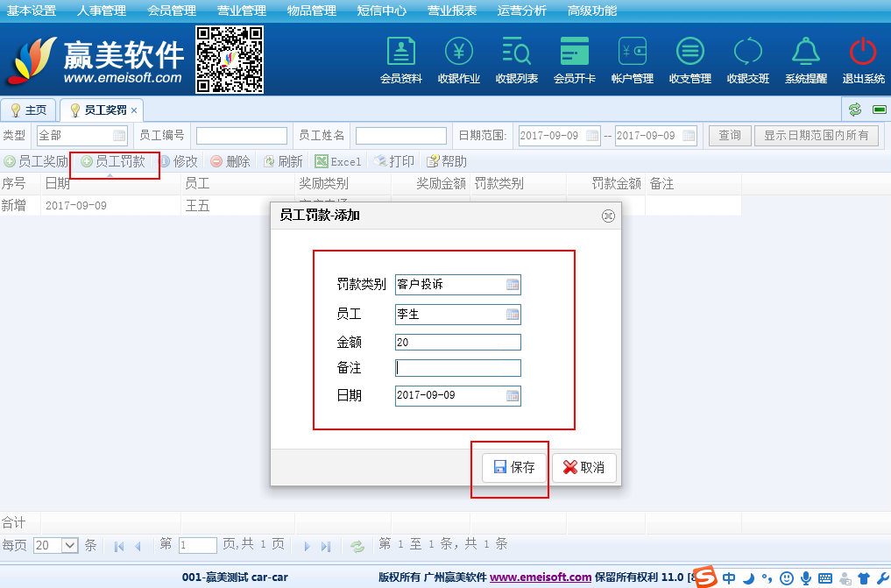Viewport: 891px width, 588px height.
Task: Open the 收银列表 cashier list icon
Action: tap(516, 60)
